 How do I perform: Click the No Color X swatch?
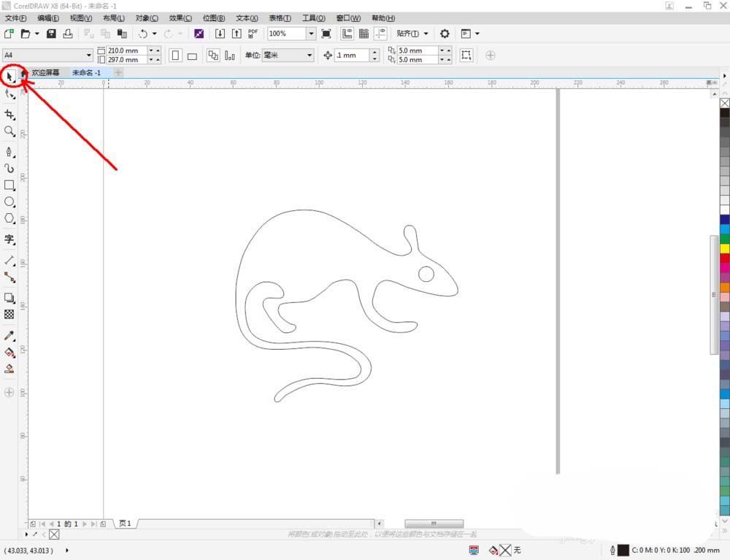pyautogui.click(x=725, y=103)
